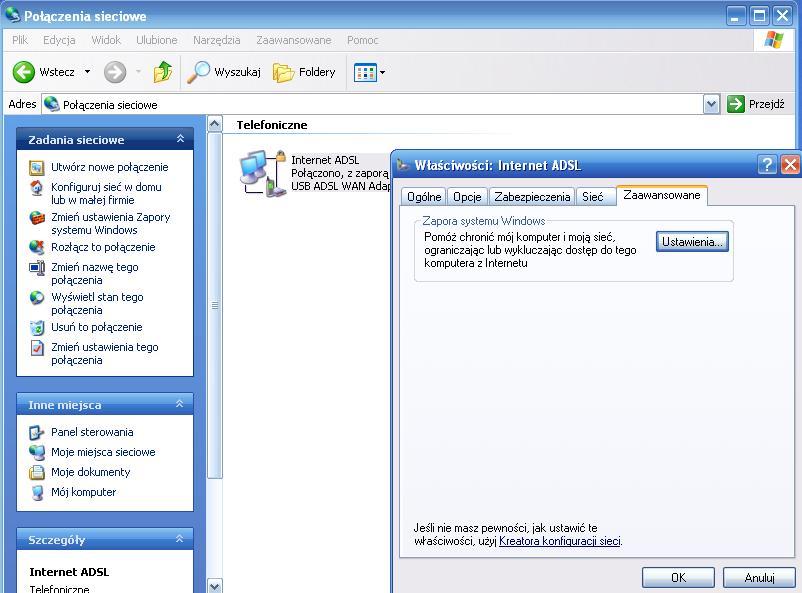The image size is (802, 593).
Task: Open the Ulubione menu
Action: coord(157,40)
